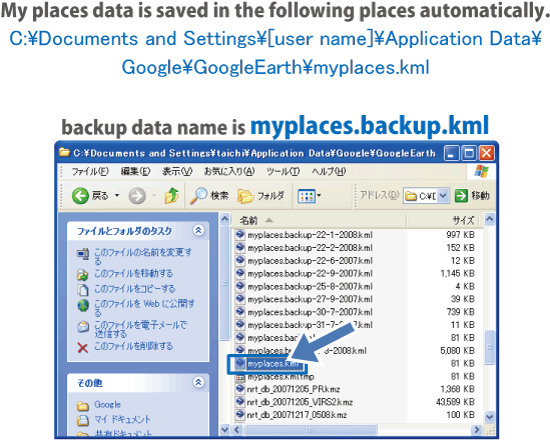Select nrt_db_20071205_VIRS2.kmz file
Image resolution: width=550 pixels, height=440 pixels.
click(x=300, y=402)
